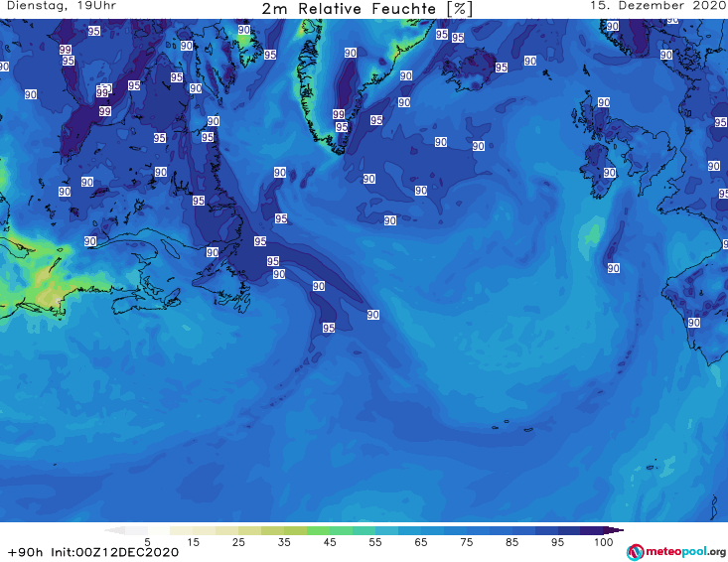Image resolution: width=728 pixels, height=562 pixels.
Task: Click the "Dienstag, 19Uhr" label
Action: tap(62, 6)
